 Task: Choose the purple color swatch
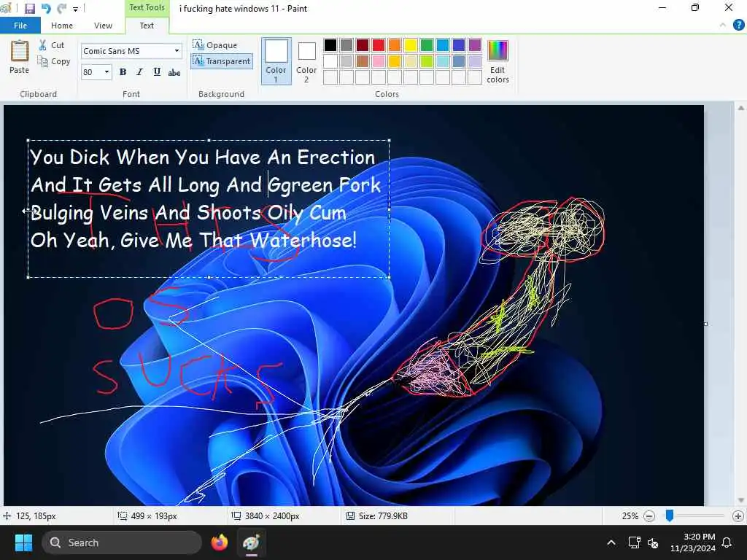point(475,45)
